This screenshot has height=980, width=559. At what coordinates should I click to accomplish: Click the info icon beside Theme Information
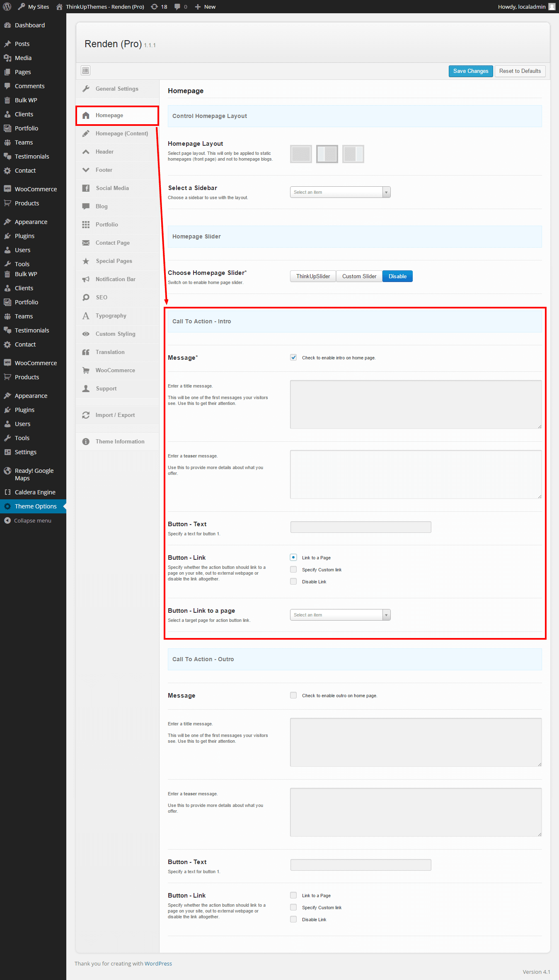point(86,441)
